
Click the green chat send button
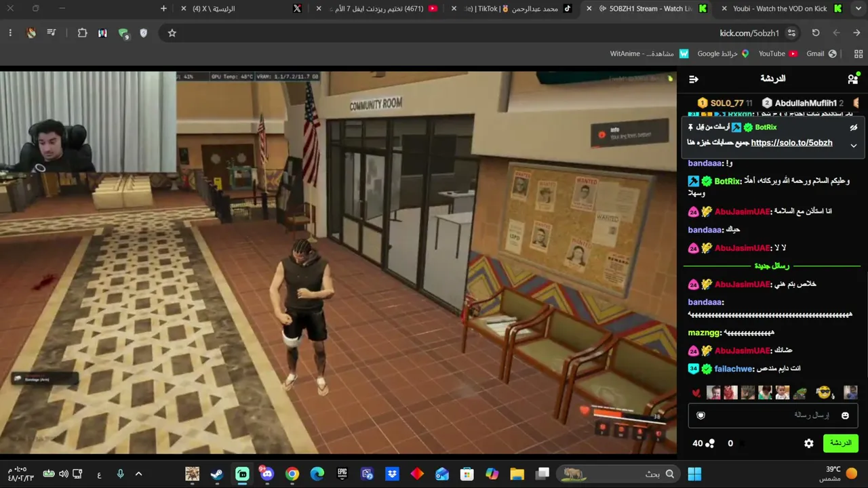coord(840,443)
